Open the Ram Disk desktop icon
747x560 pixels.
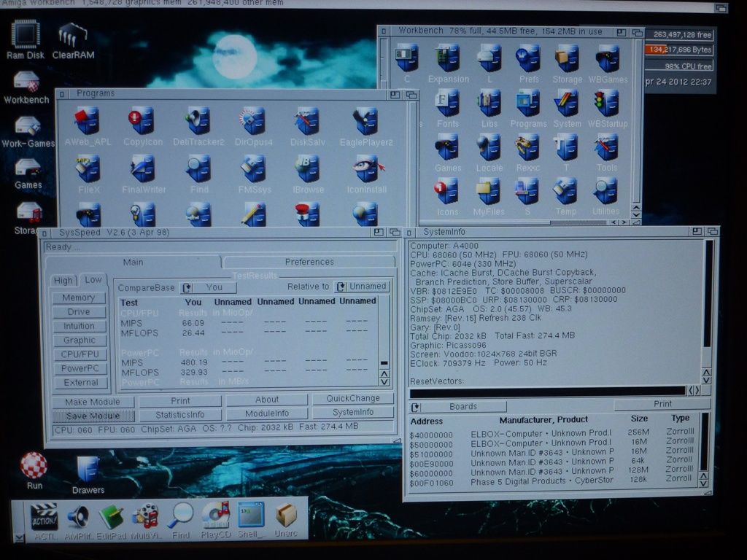coord(26,34)
